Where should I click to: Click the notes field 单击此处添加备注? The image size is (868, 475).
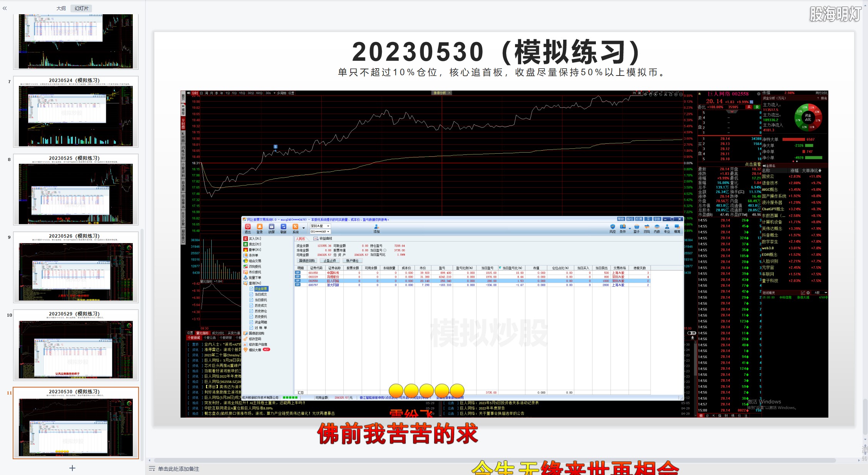click(179, 469)
